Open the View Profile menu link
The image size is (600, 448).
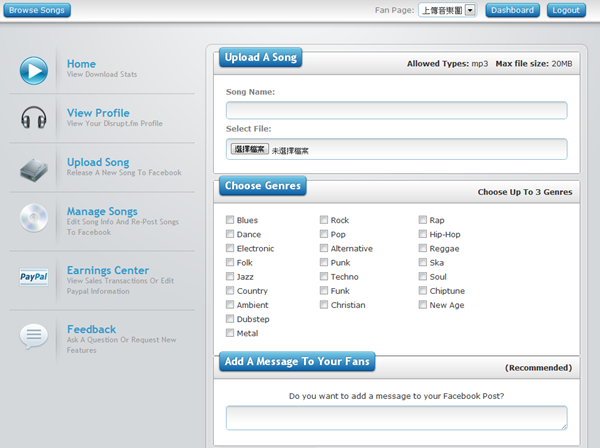(x=98, y=113)
